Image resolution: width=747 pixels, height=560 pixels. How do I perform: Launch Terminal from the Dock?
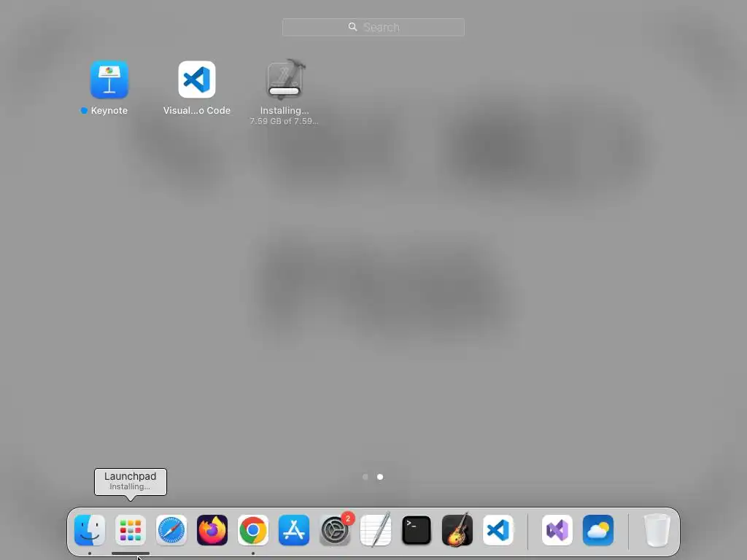coord(417,530)
